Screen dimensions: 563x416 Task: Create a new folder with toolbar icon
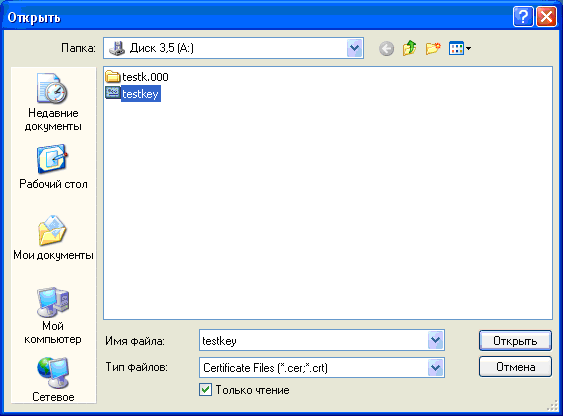pyautogui.click(x=433, y=48)
